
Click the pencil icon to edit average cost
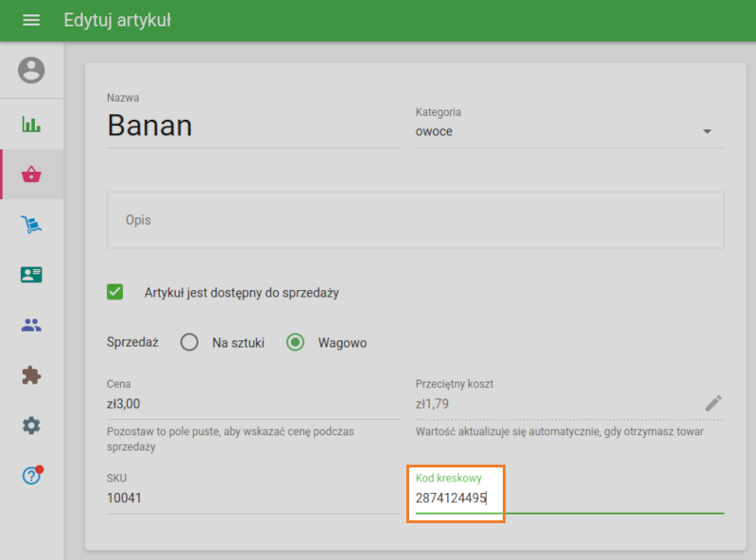(x=713, y=403)
